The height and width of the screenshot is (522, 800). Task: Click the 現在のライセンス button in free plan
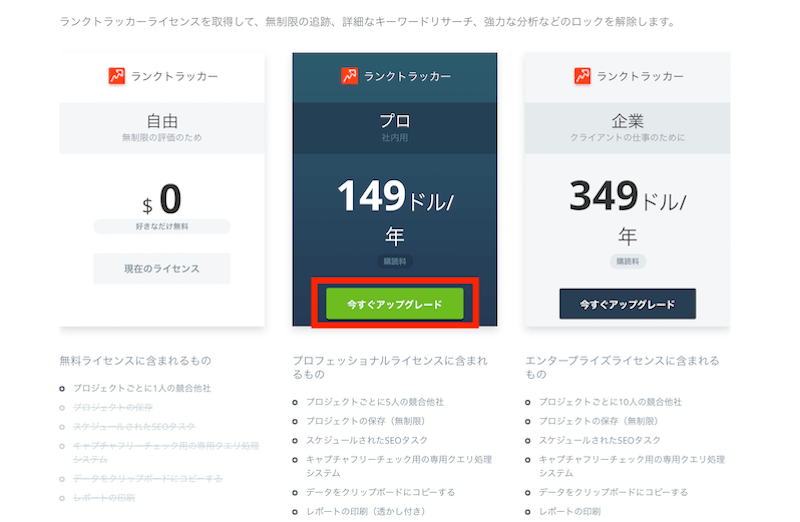coord(162,268)
